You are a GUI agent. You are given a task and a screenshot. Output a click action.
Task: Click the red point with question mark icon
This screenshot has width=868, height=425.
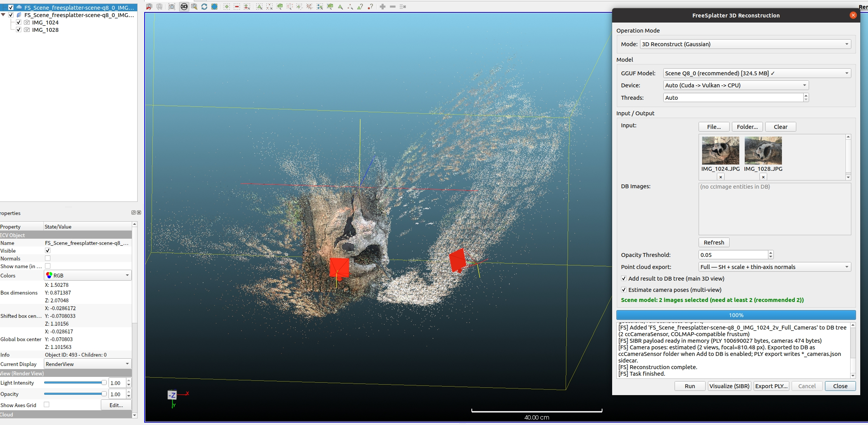click(370, 7)
